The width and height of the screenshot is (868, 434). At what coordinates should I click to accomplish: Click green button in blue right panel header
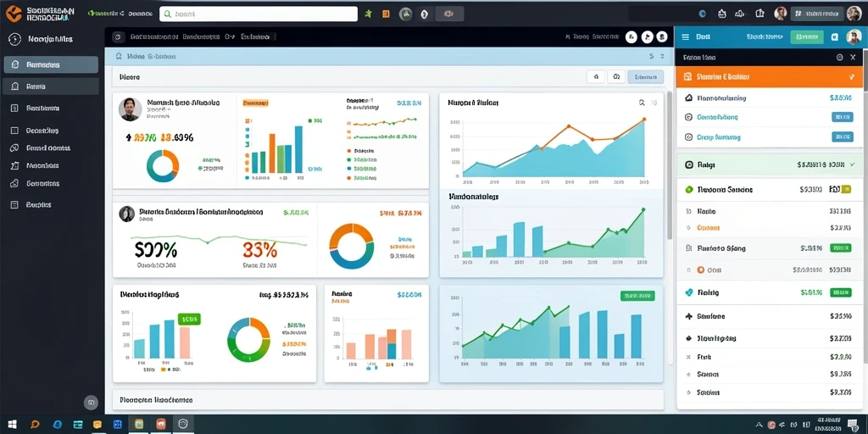tap(807, 37)
